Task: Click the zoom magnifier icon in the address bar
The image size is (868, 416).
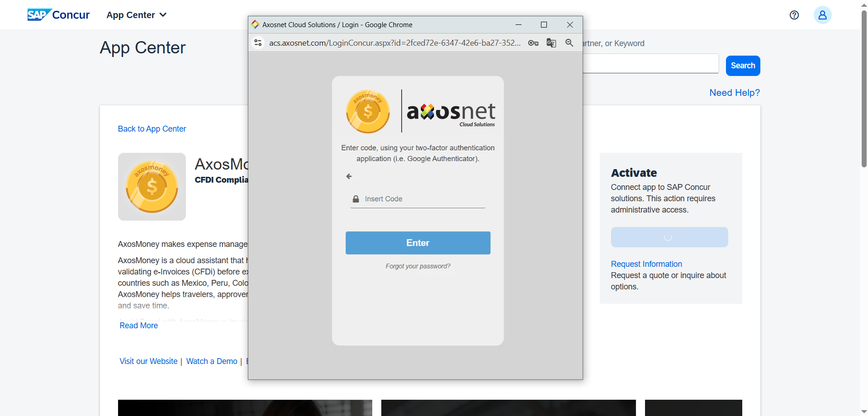Action: click(569, 43)
